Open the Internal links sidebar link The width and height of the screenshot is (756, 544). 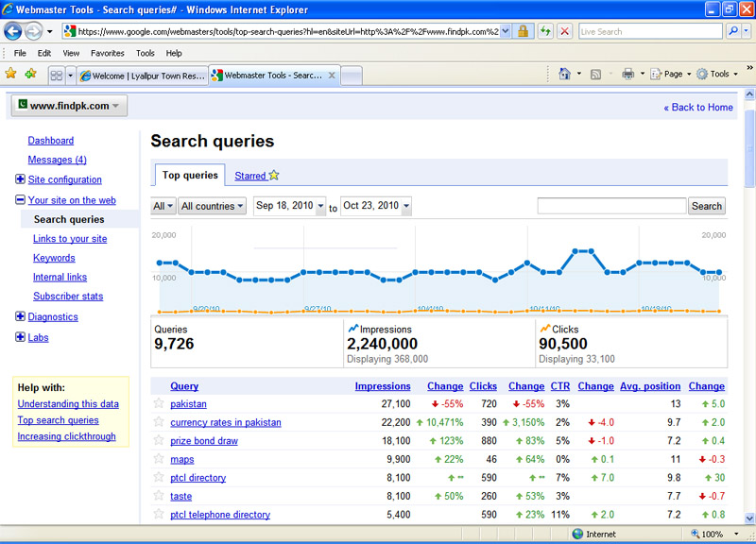click(x=60, y=277)
